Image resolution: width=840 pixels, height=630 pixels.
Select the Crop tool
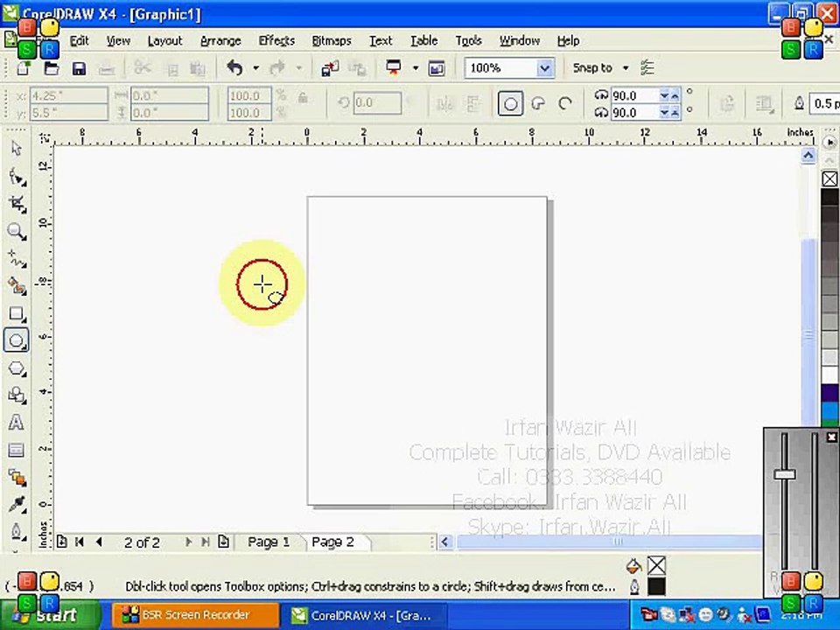tap(17, 204)
